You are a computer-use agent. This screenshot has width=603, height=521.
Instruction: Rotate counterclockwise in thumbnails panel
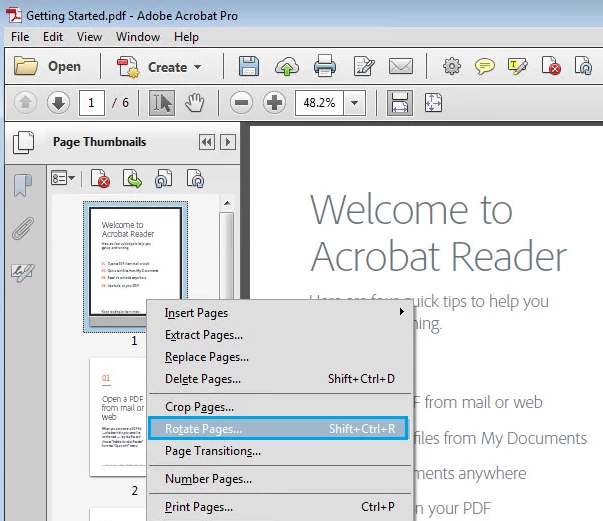pos(163,179)
